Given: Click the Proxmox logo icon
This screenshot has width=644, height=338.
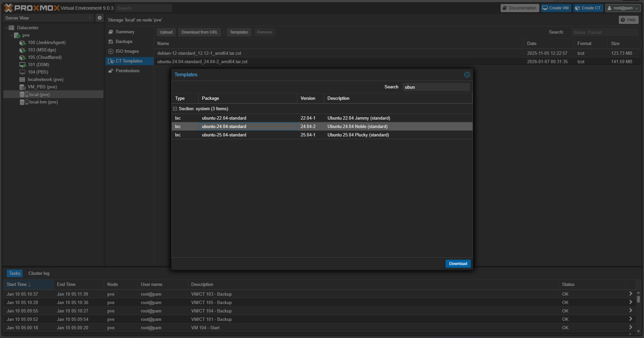Looking at the screenshot, I should pyautogui.click(x=8, y=8).
